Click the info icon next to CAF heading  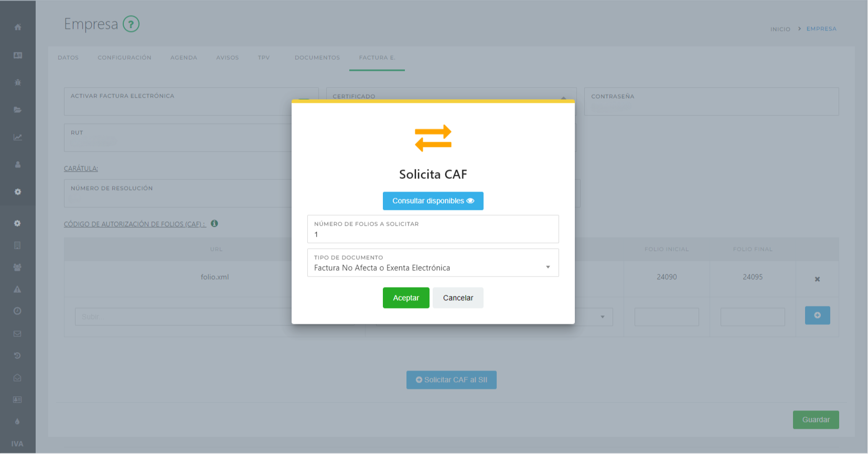click(x=215, y=224)
